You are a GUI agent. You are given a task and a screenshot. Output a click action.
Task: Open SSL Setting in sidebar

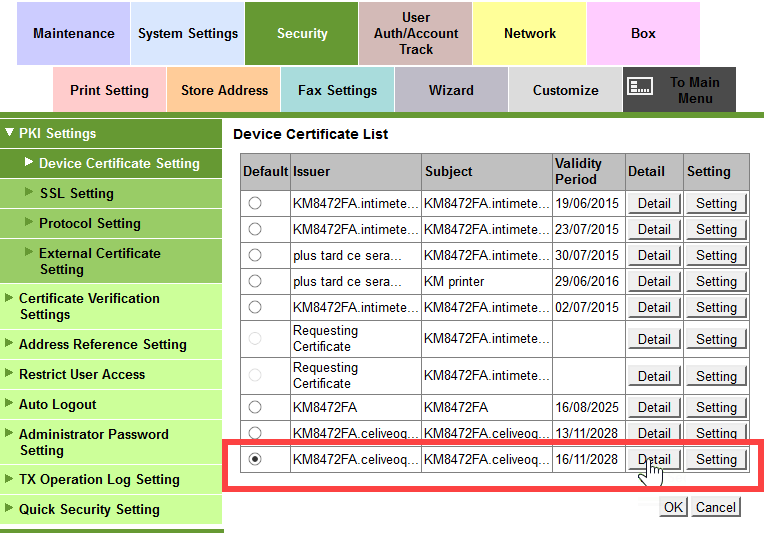coord(111,193)
